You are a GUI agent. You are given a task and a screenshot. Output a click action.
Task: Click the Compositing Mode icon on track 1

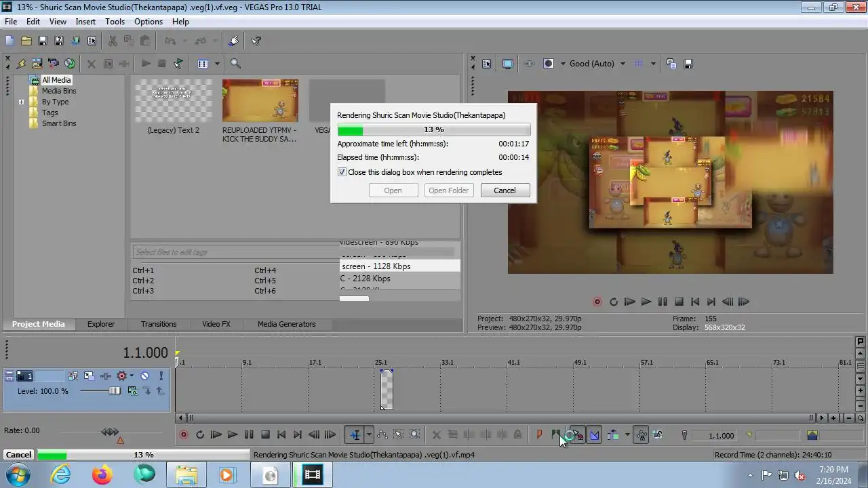132,391
